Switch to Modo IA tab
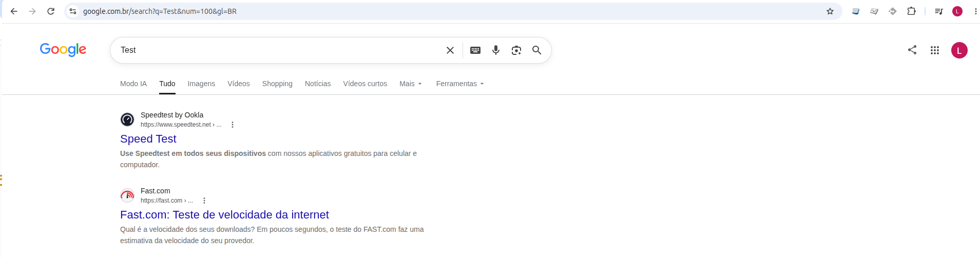This screenshot has width=980, height=258. 133,84
